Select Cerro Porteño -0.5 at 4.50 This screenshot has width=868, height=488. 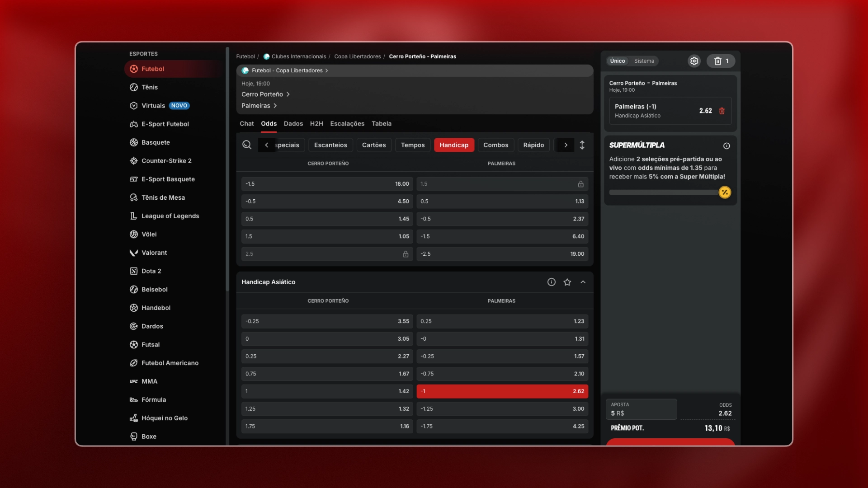pyautogui.click(x=327, y=202)
